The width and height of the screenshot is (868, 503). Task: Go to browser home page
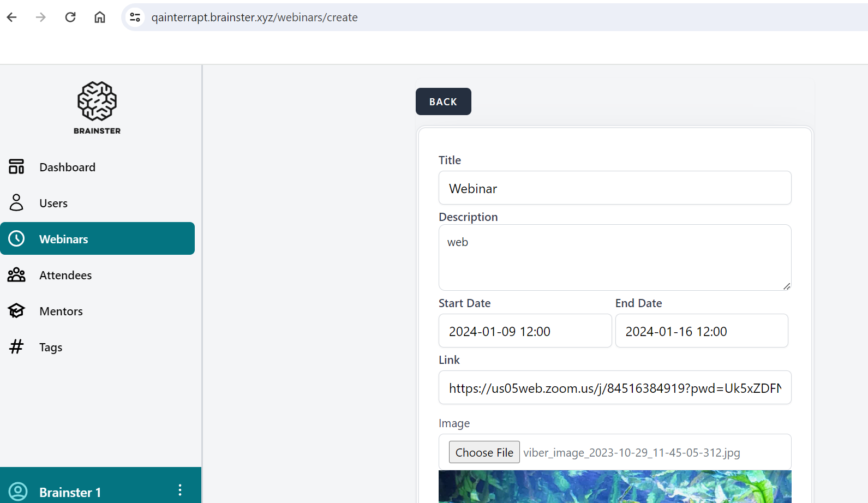100,17
